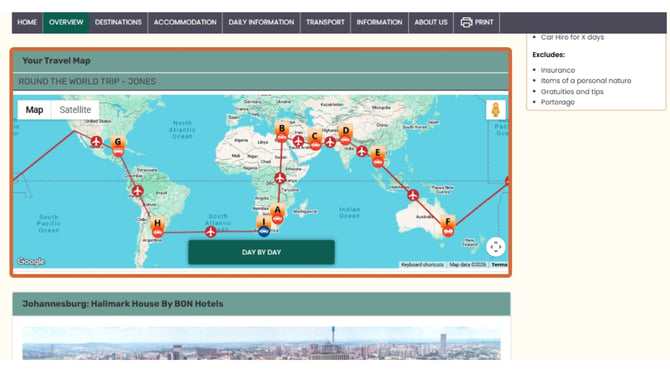Click Johannesburg skyline panorama image
The image size is (670, 372).
261,343
